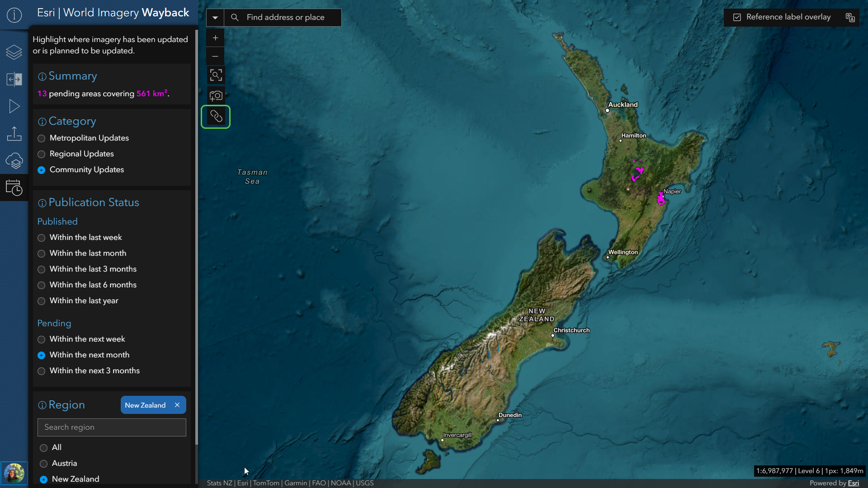Choose published Within the last month
This screenshot has height=488, width=868.
point(82,253)
